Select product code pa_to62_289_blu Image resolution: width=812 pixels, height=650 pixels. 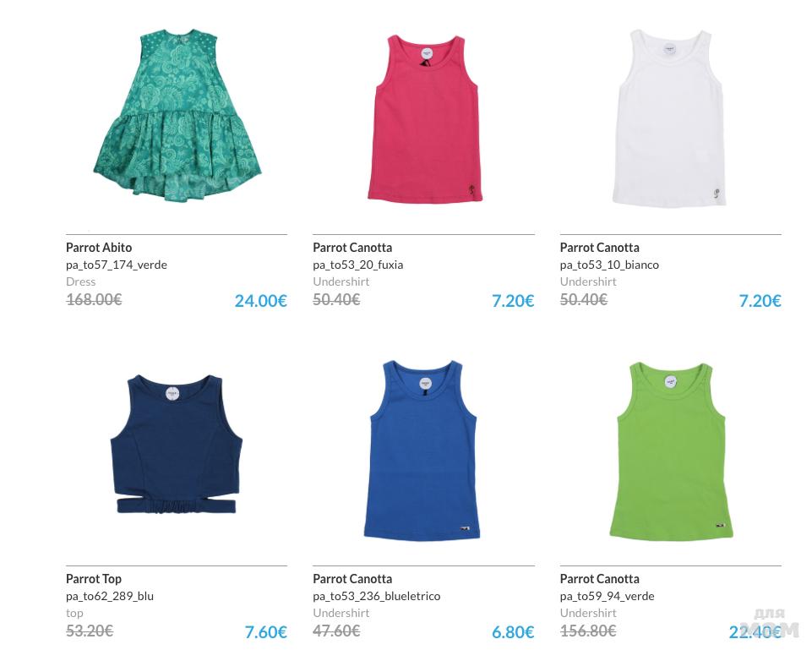[110, 596]
